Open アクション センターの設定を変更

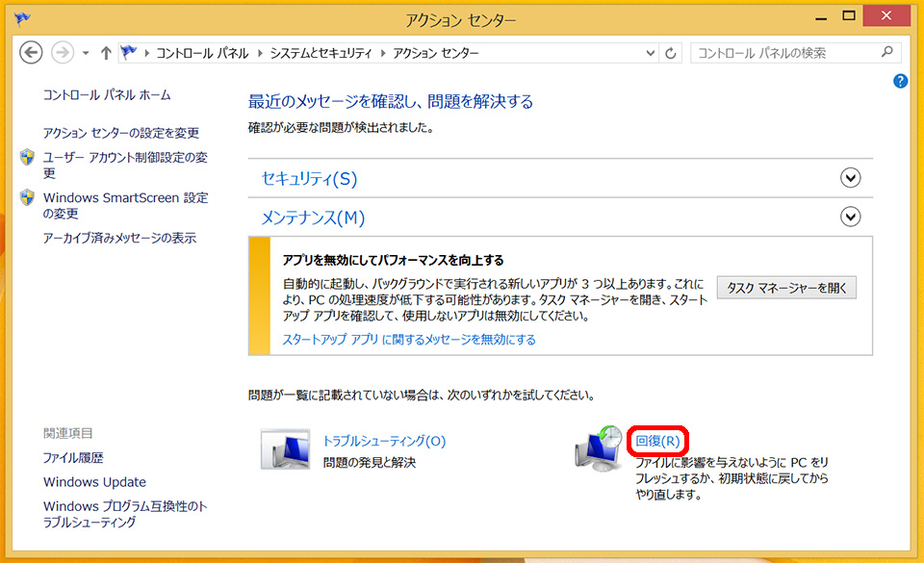coord(121,133)
